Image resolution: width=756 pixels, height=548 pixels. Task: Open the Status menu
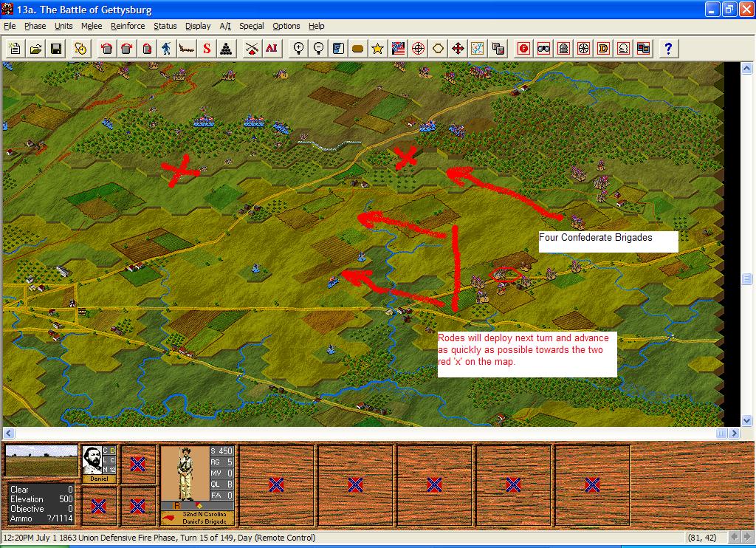click(165, 26)
